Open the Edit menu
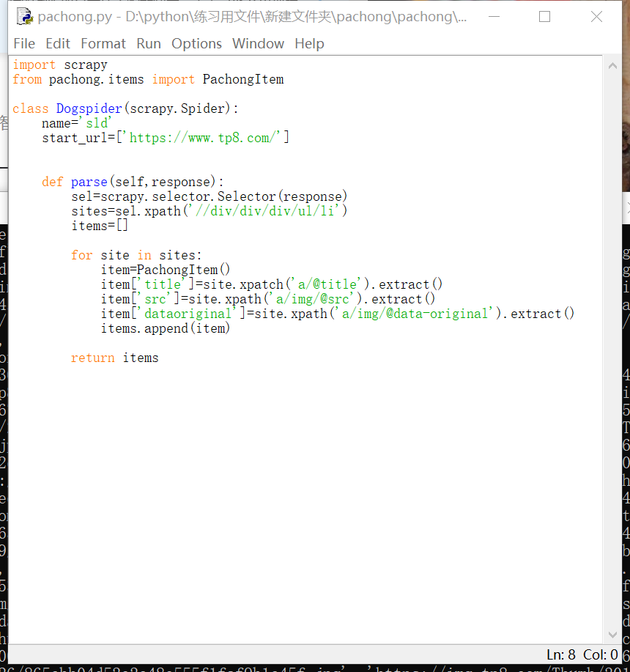The width and height of the screenshot is (630, 672). pos(58,44)
